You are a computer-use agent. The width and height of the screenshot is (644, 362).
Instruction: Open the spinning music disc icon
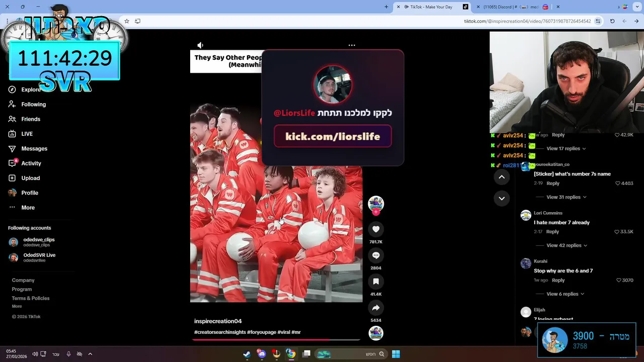(376, 333)
